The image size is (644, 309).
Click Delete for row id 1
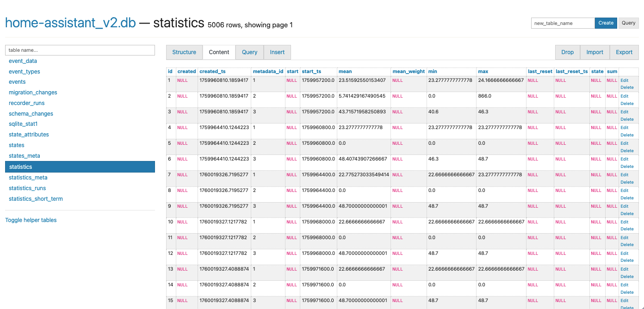[627, 88]
